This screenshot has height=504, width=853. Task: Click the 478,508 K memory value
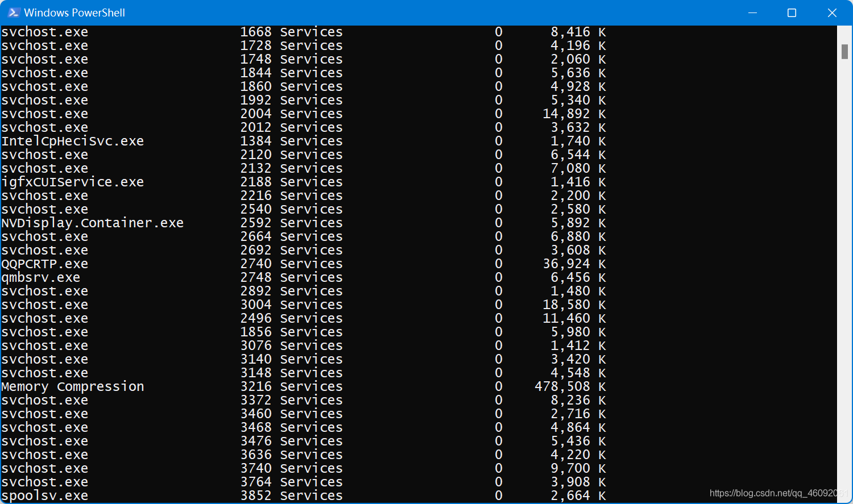570,386
